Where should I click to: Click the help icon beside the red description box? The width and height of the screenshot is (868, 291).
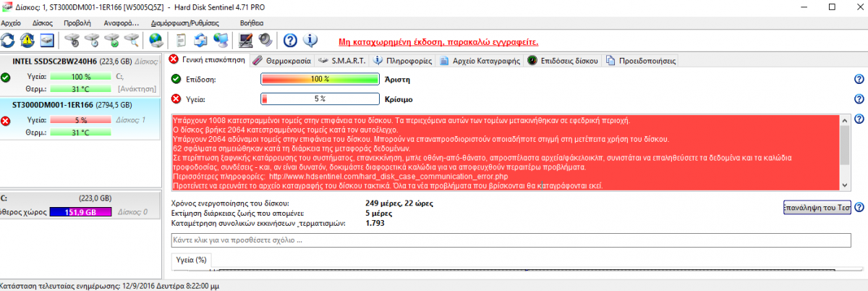point(859,119)
